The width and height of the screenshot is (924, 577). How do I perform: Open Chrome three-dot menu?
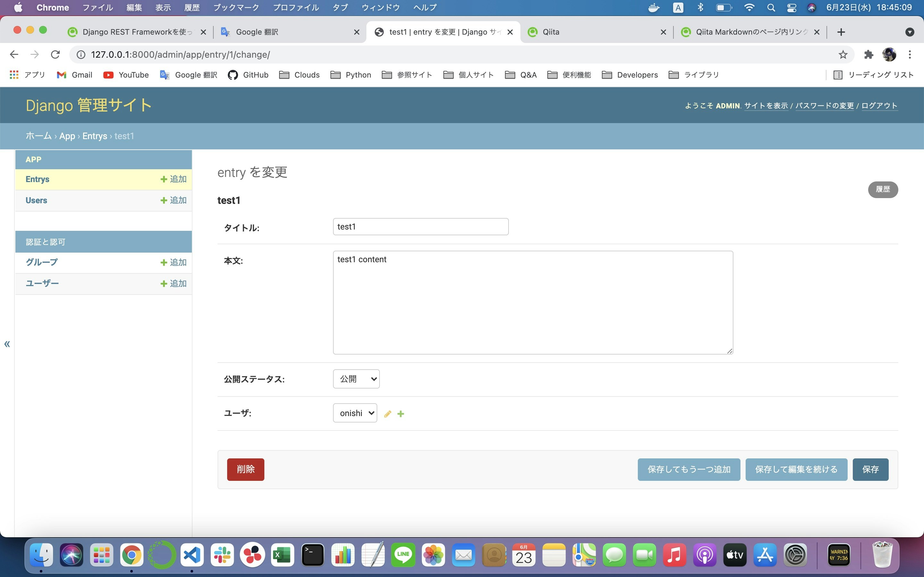pyautogui.click(x=910, y=54)
